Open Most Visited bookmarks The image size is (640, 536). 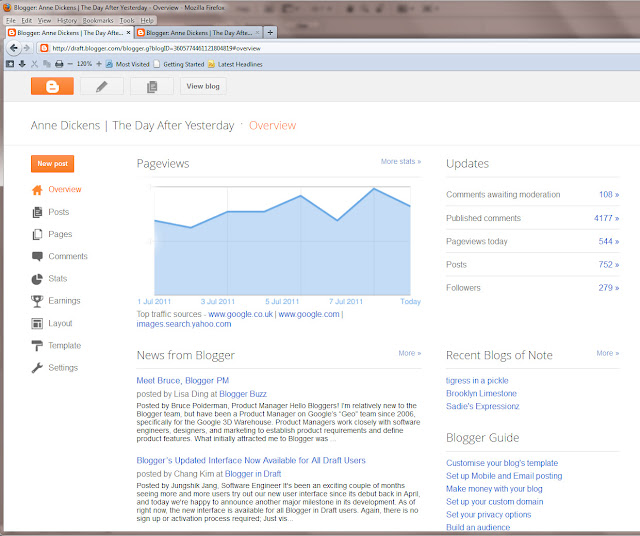[x=128, y=64]
